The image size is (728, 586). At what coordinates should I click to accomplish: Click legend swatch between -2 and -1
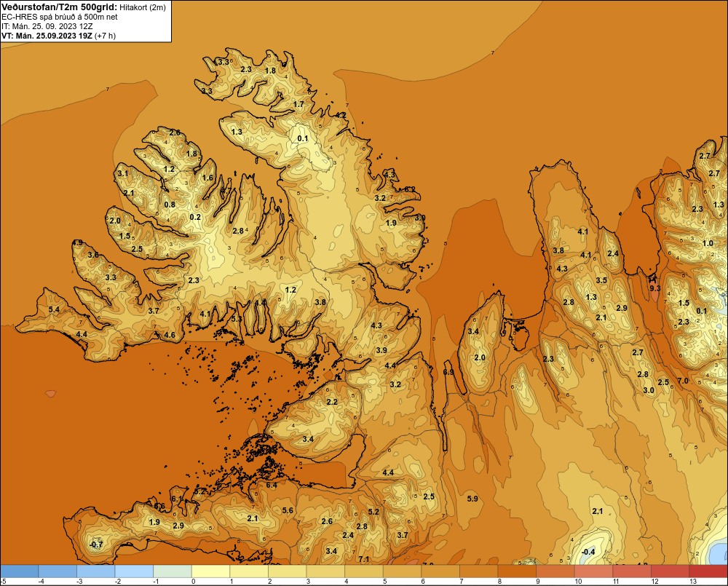134,571
